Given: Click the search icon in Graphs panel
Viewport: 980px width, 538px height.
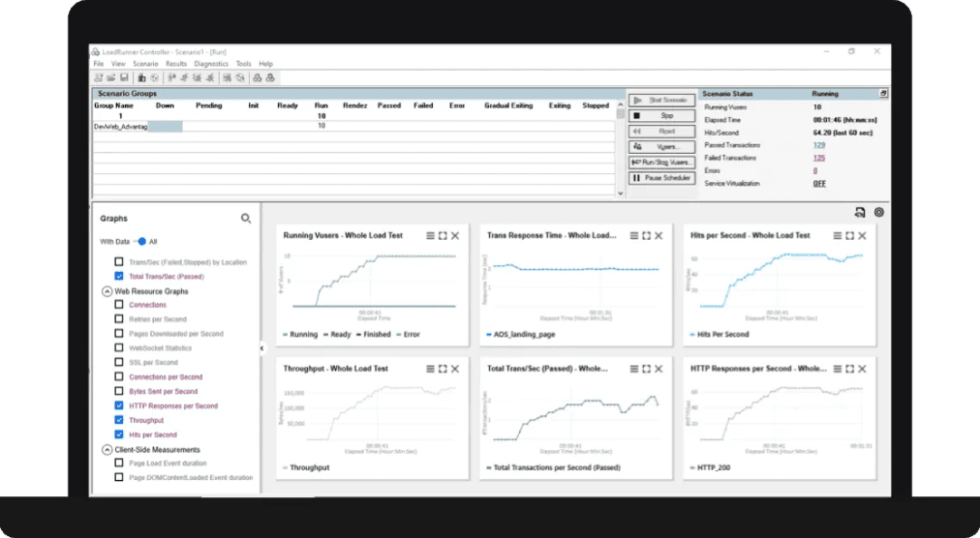Looking at the screenshot, I should coord(246,219).
